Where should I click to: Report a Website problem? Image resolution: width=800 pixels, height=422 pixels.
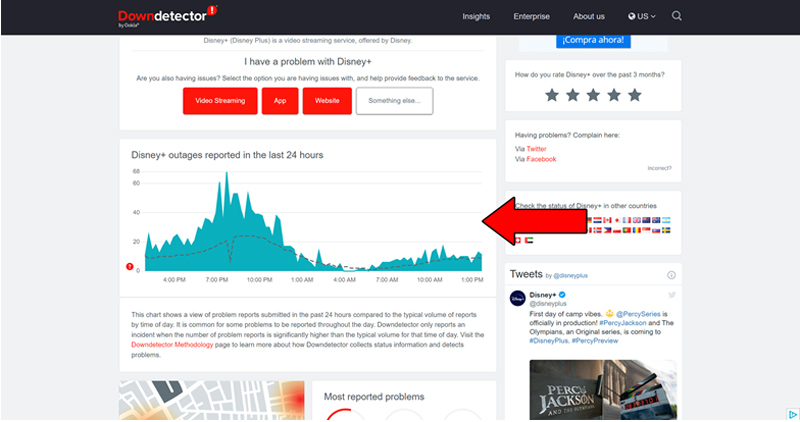pyautogui.click(x=327, y=101)
